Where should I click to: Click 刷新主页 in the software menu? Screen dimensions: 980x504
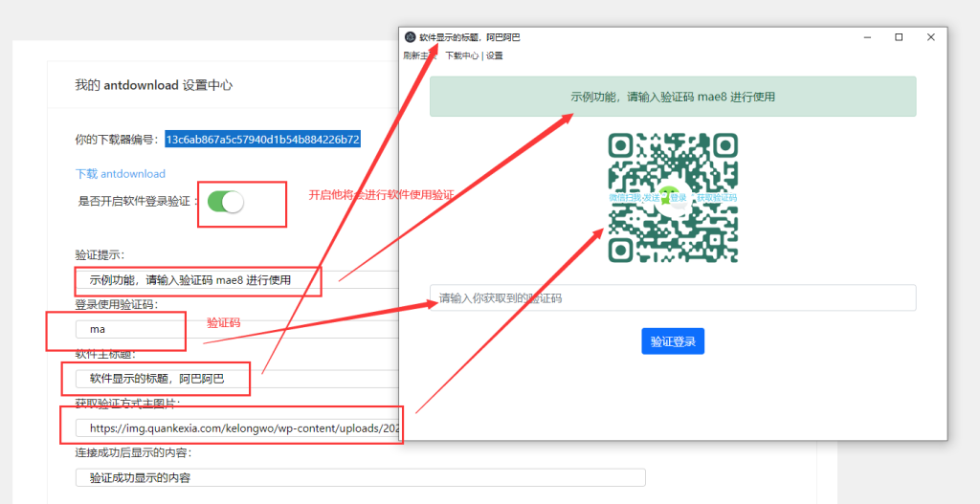[420, 55]
